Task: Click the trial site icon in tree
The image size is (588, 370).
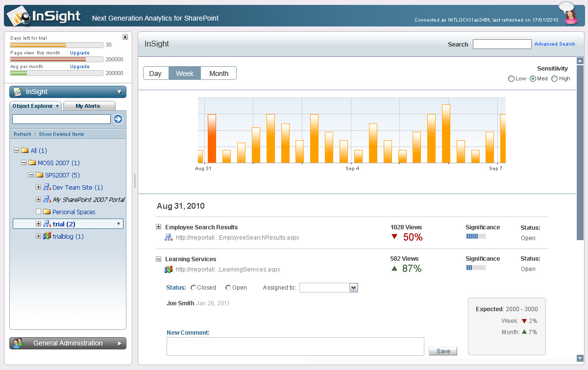Action: coord(47,224)
